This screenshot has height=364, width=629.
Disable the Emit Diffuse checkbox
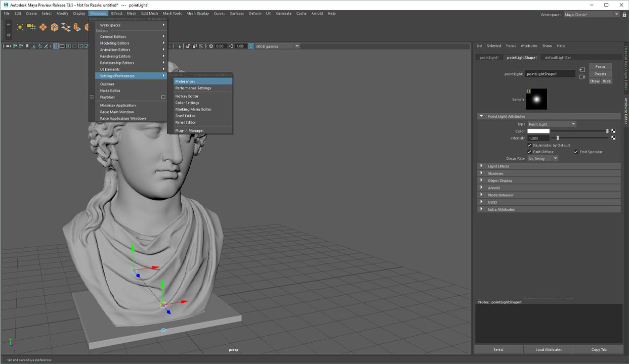tap(530, 152)
